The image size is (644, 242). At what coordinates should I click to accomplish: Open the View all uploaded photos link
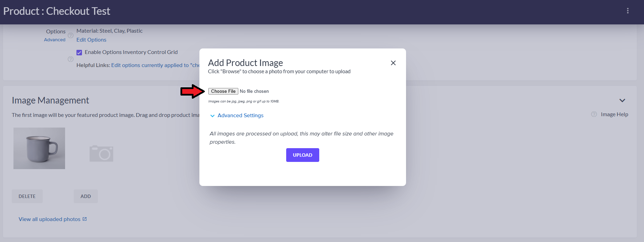(x=49, y=219)
